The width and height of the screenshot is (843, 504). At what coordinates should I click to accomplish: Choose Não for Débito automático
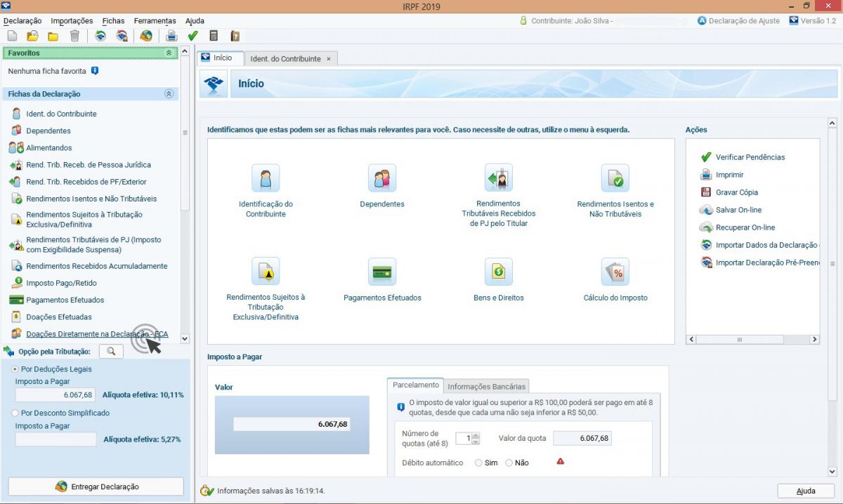click(x=509, y=463)
